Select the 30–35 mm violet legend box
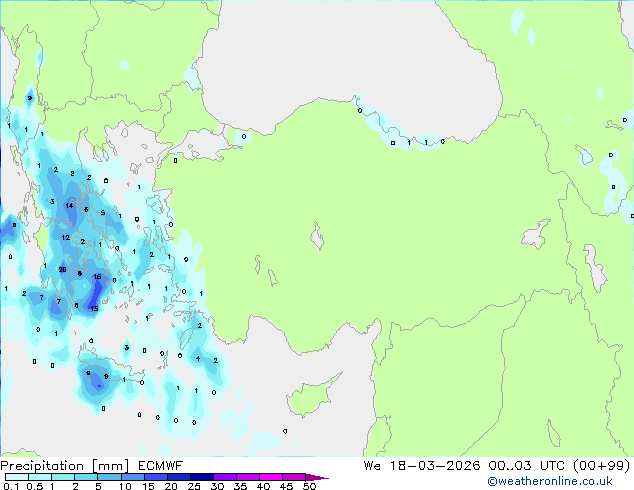The width and height of the screenshot is (634, 490). [x=224, y=477]
